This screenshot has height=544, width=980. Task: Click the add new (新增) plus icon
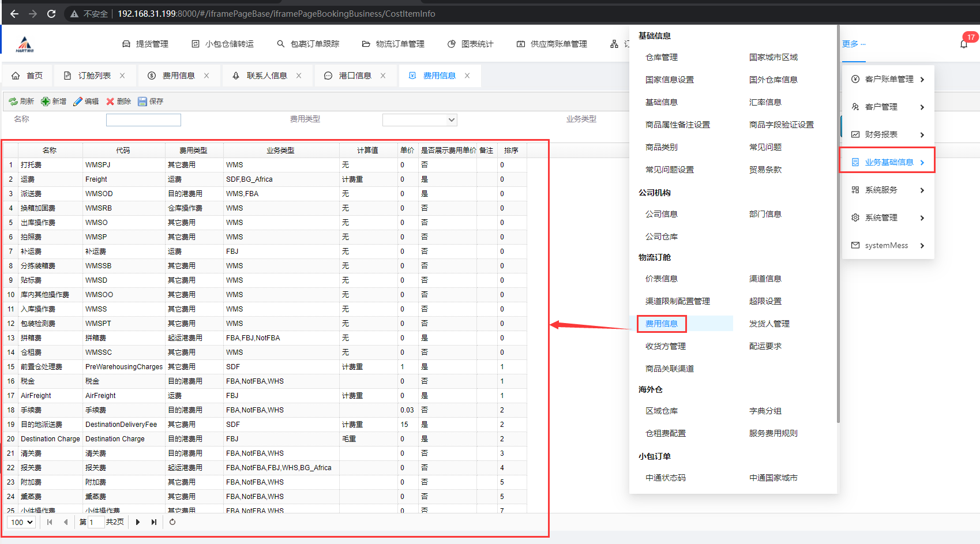tap(46, 102)
